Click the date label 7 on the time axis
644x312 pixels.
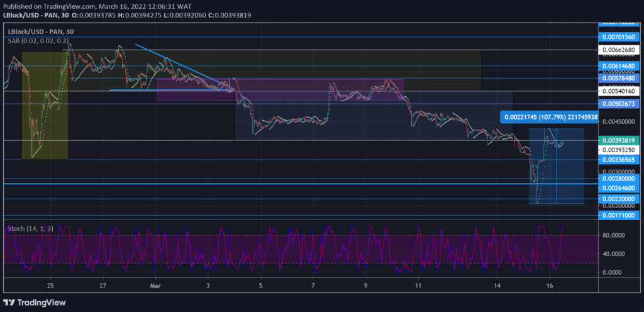point(313,286)
